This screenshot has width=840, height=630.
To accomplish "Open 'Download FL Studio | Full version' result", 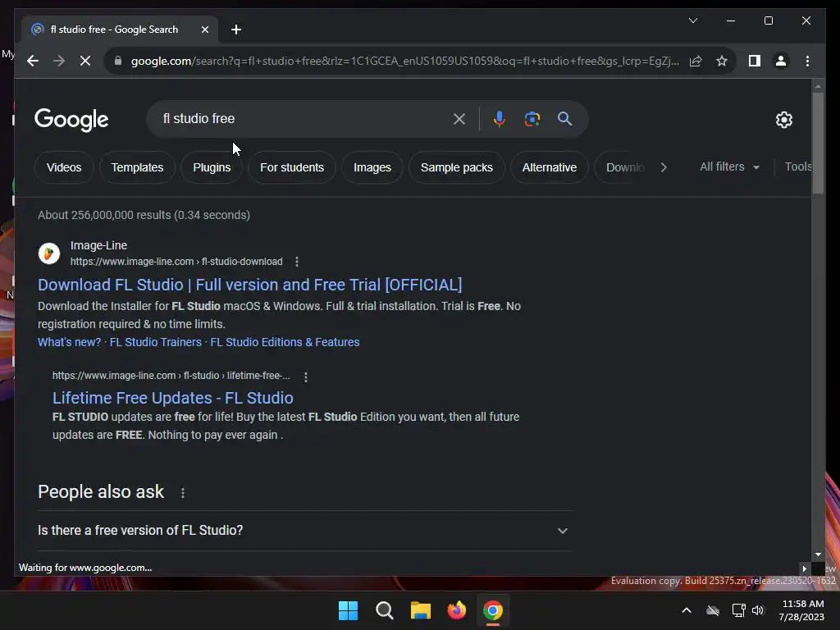I will (x=249, y=285).
